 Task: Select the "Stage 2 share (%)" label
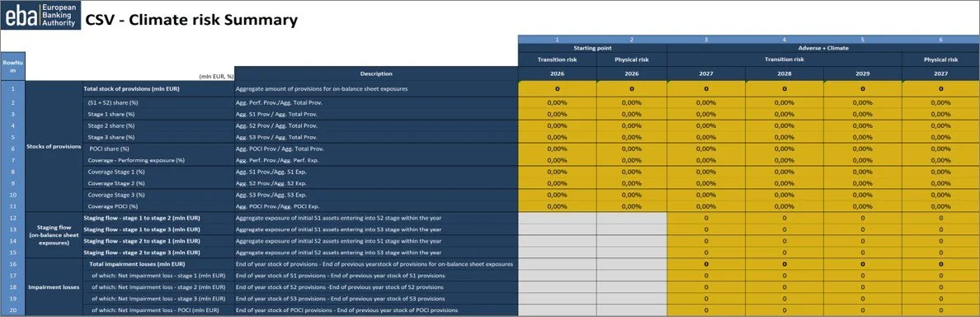[x=111, y=125]
